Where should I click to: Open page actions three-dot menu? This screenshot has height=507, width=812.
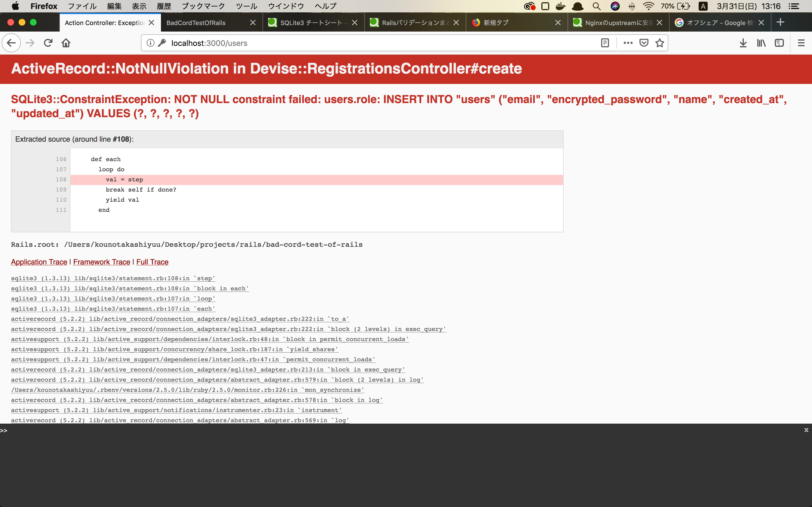[628, 43]
